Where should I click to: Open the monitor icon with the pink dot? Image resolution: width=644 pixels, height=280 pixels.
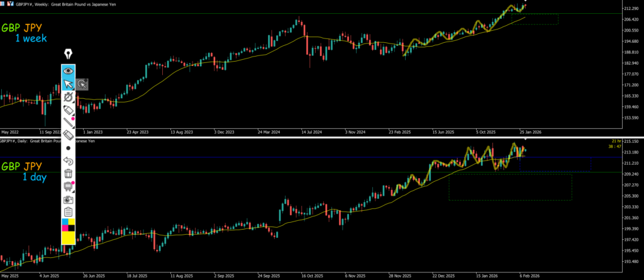tap(68, 186)
